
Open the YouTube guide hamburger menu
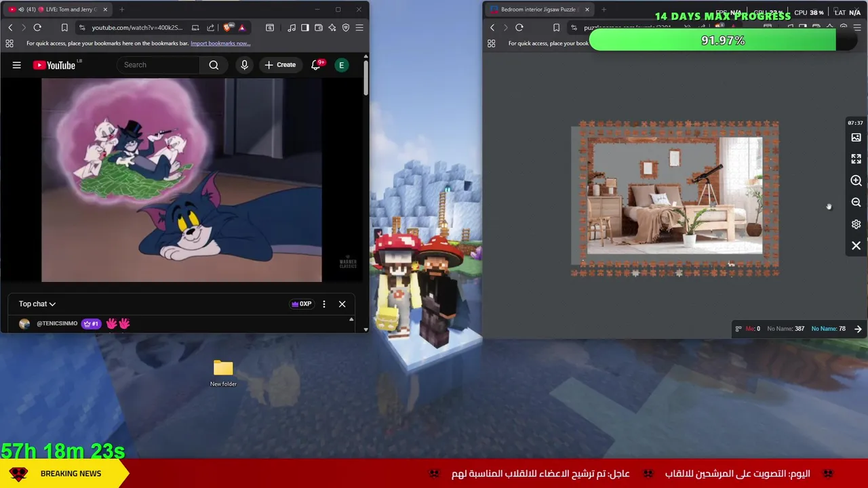[x=17, y=65]
